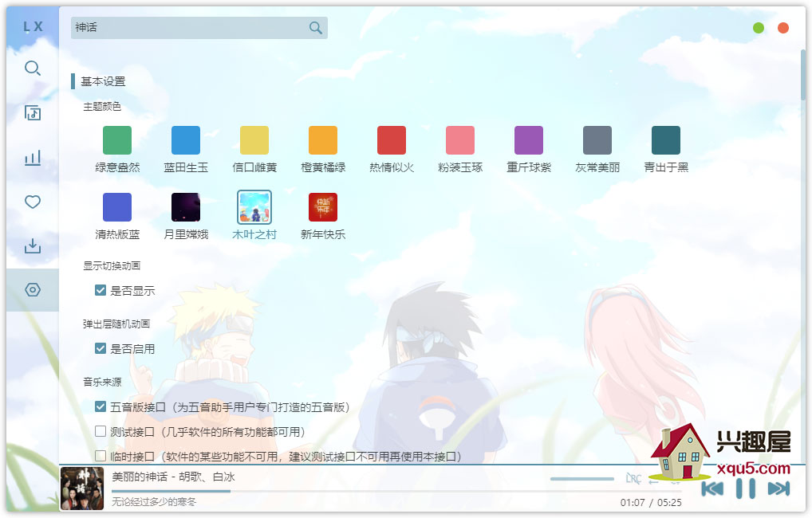Screen dimensions: 812x518
Task: Open the settings page in the sidebar
Action: (x=33, y=290)
